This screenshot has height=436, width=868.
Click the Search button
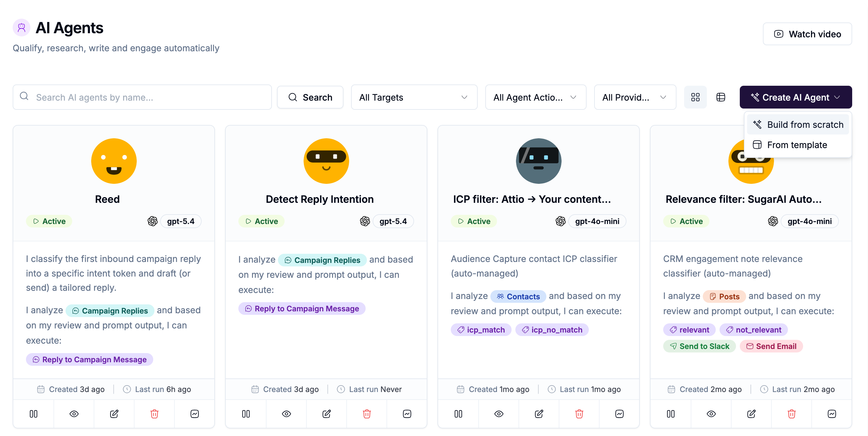pos(310,97)
